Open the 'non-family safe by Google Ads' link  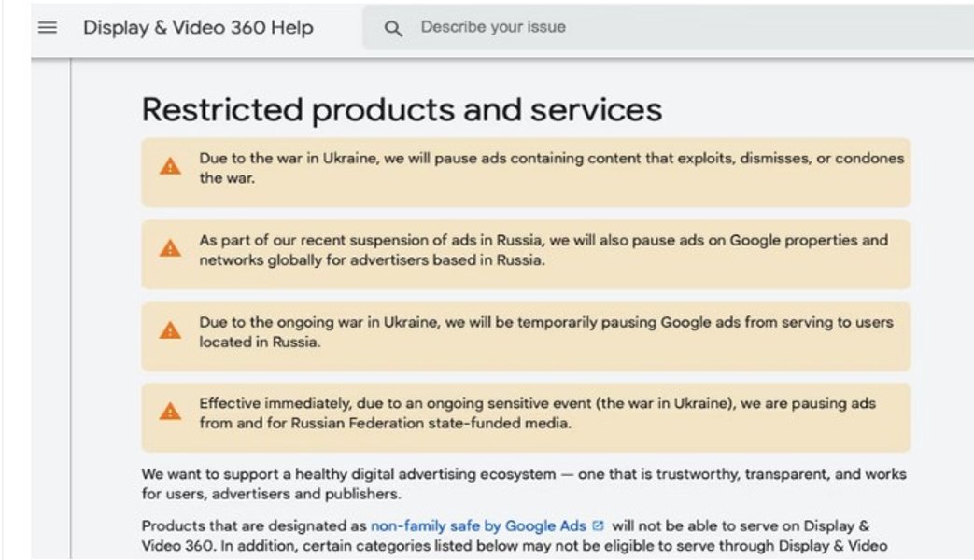click(x=480, y=526)
